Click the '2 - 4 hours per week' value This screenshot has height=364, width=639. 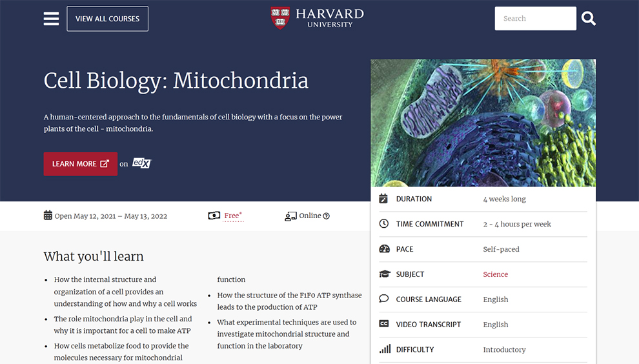[x=517, y=224]
